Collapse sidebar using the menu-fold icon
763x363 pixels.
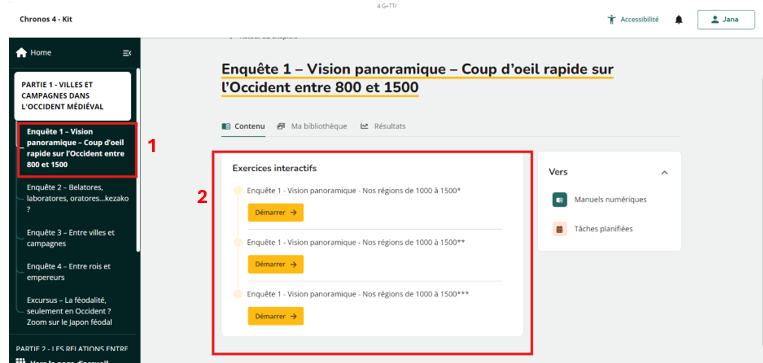tap(127, 53)
